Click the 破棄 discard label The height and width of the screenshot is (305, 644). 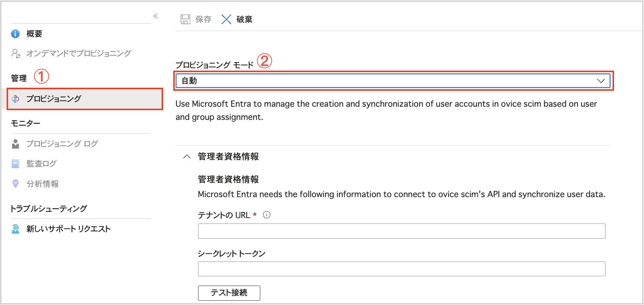[244, 19]
